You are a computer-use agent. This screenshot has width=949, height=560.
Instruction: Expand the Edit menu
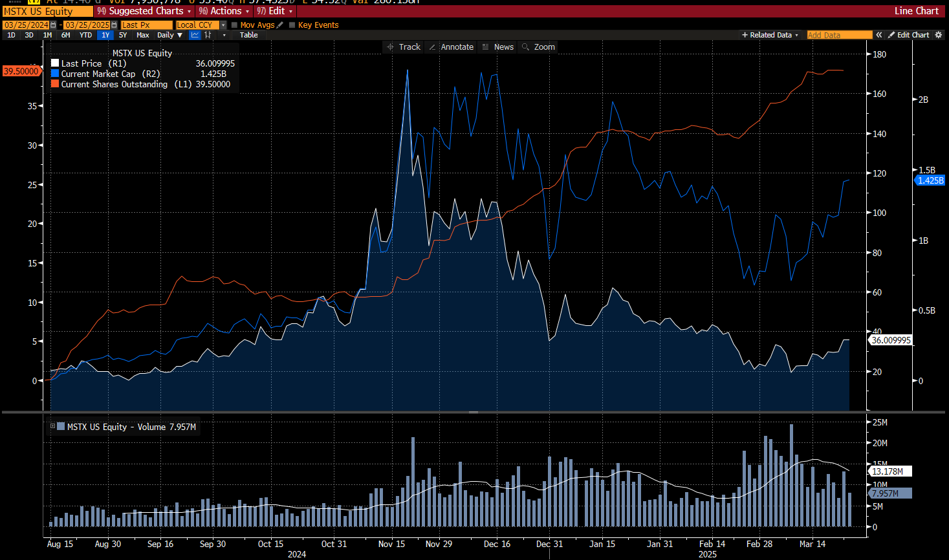[x=274, y=11]
